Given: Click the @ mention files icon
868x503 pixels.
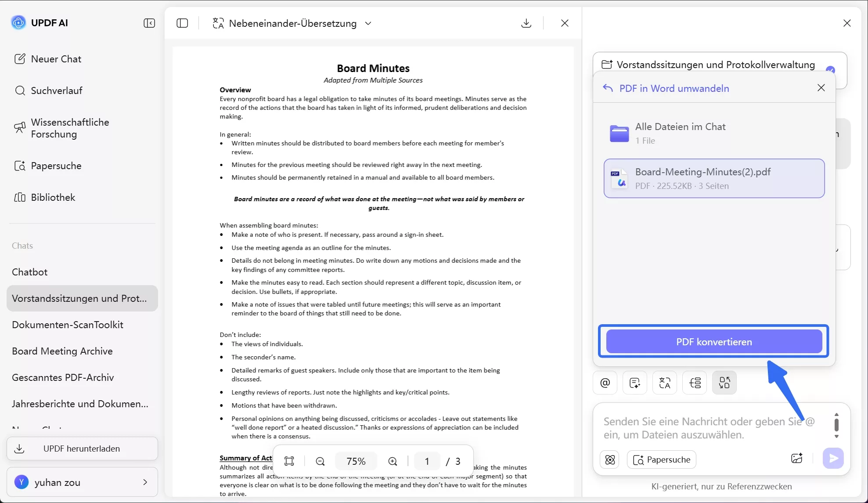Looking at the screenshot, I should [x=605, y=383].
